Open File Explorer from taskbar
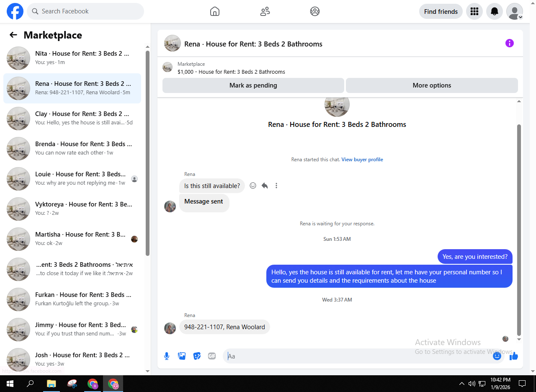Screen dimensions: 536x392 51,383
